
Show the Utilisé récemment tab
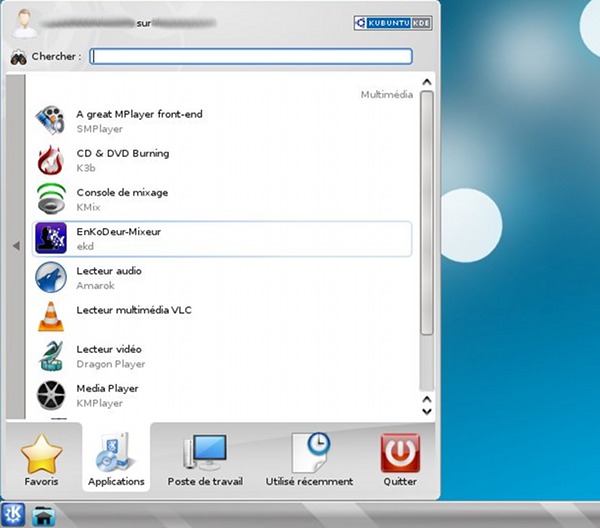tap(309, 459)
